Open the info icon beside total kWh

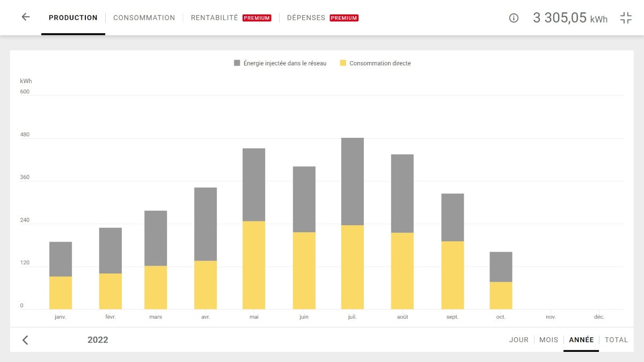pos(514,18)
